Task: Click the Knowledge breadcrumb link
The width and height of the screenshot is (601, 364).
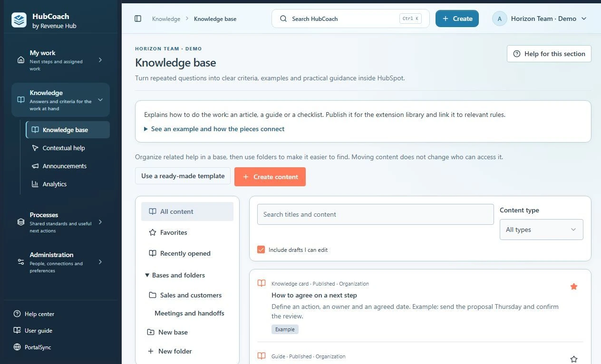Action: tap(166, 19)
